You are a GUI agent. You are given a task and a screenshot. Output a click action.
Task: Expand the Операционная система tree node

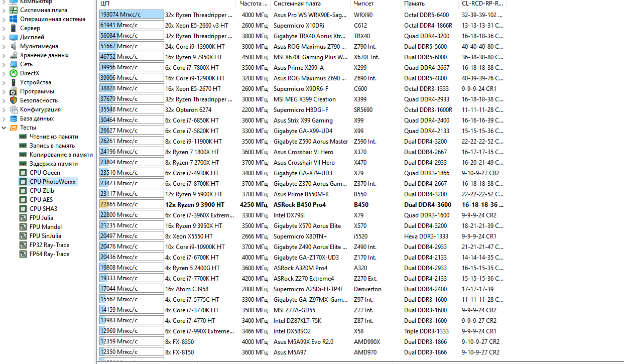point(4,19)
